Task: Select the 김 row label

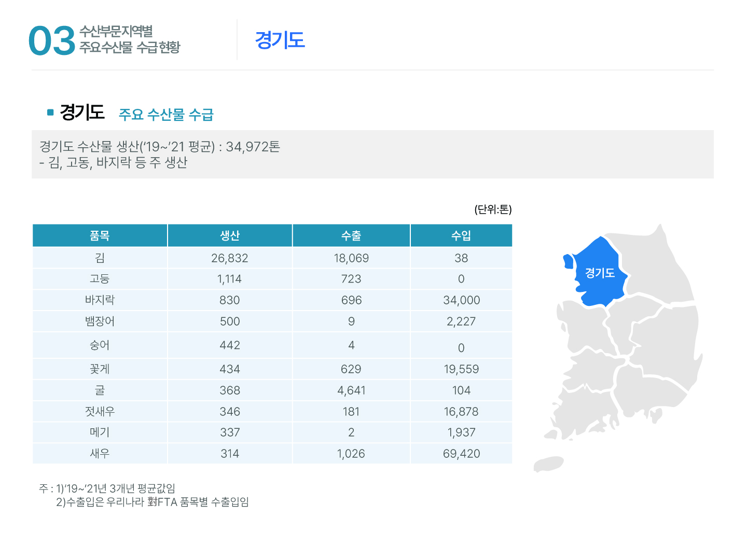Action: click(100, 258)
